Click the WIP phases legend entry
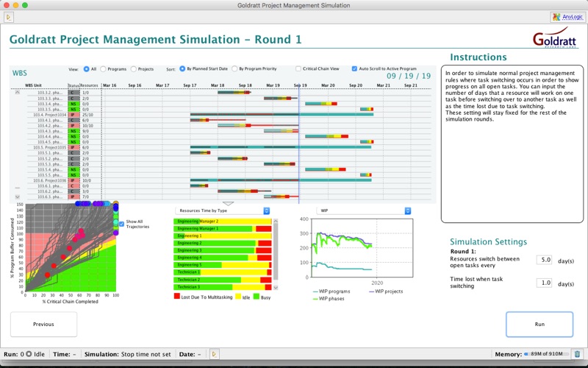 point(328,299)
